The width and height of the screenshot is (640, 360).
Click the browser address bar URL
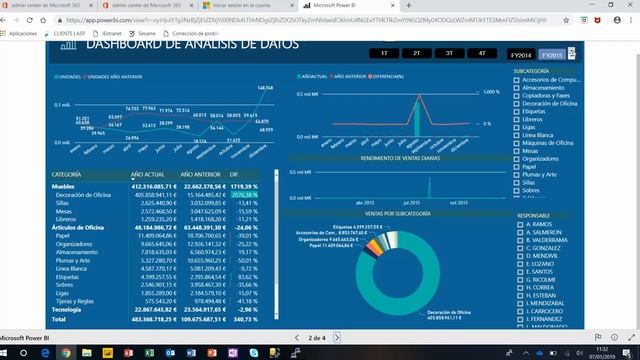(x=306, y=20)
